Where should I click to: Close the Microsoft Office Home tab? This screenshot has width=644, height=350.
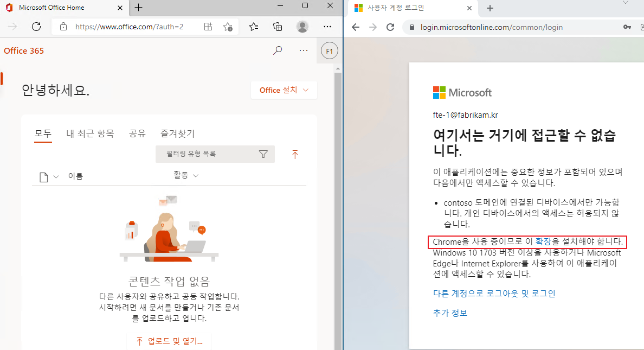pos(120,8)
